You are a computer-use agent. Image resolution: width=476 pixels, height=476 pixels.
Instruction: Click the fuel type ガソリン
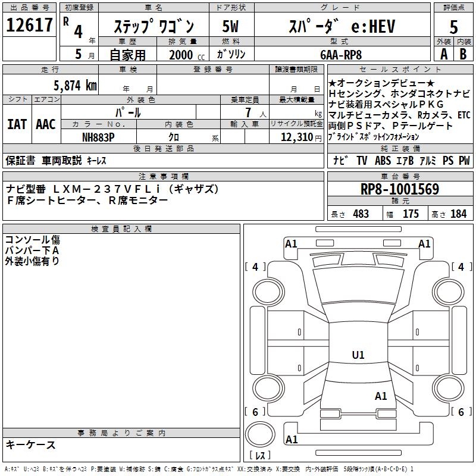(231, 54)
